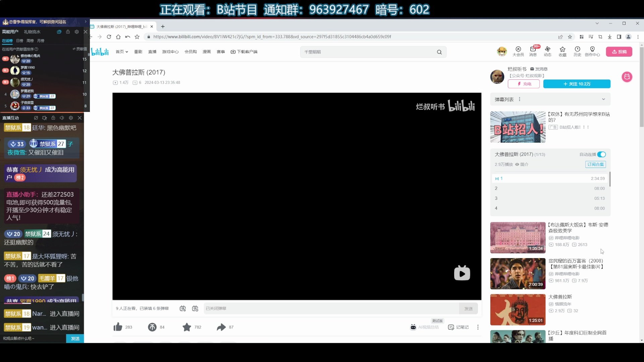Open 消息 messages icon with 99+ badge
Image resolution: width=644 pixels, height=362 pixels.
(x=533, y=51)
